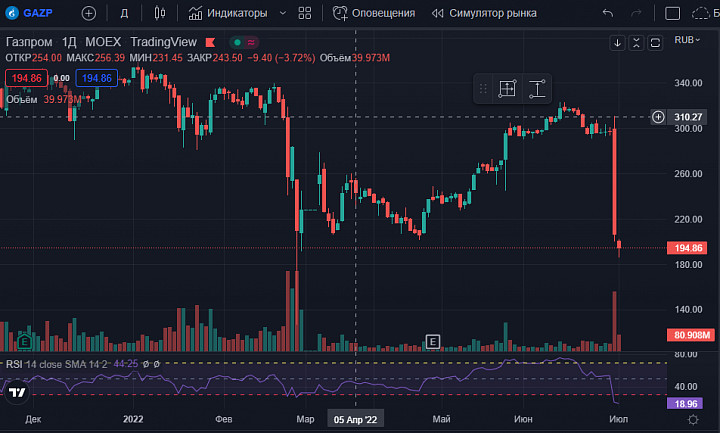Toggle pane maximize icon near RUB

655,43
